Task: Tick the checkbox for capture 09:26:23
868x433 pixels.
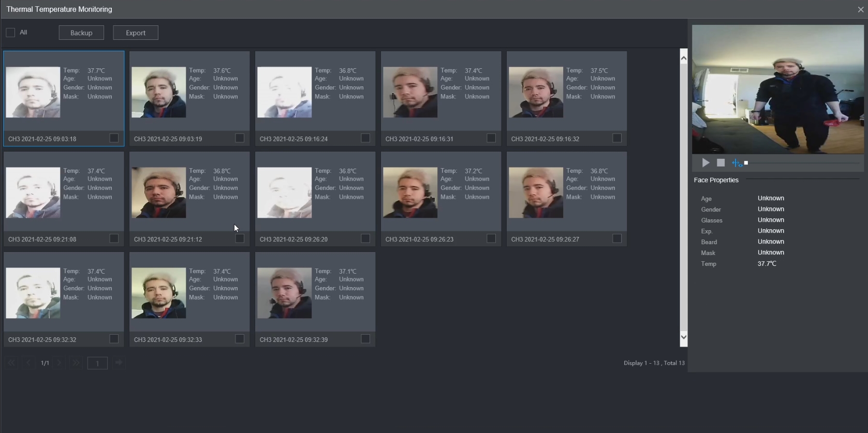Action: tap(491, 238)
